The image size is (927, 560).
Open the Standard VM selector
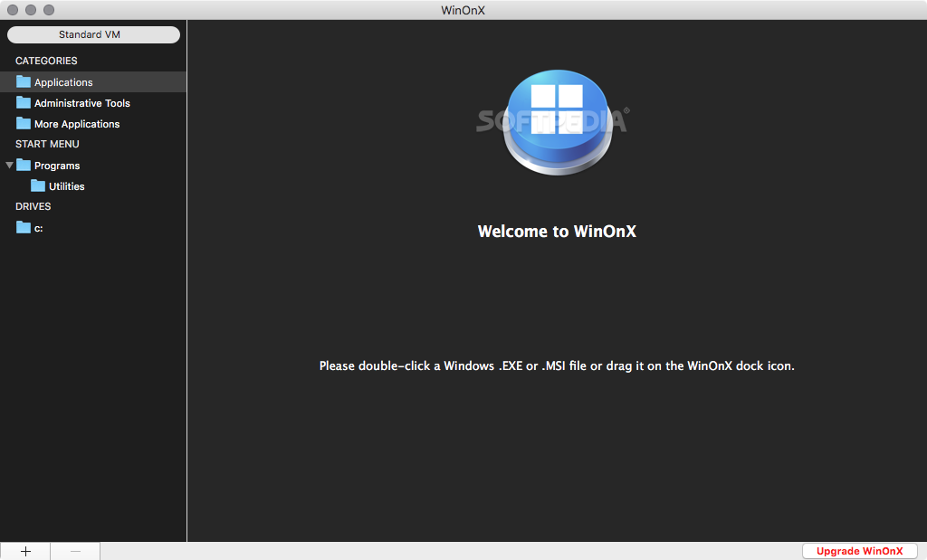coord(93,34)
